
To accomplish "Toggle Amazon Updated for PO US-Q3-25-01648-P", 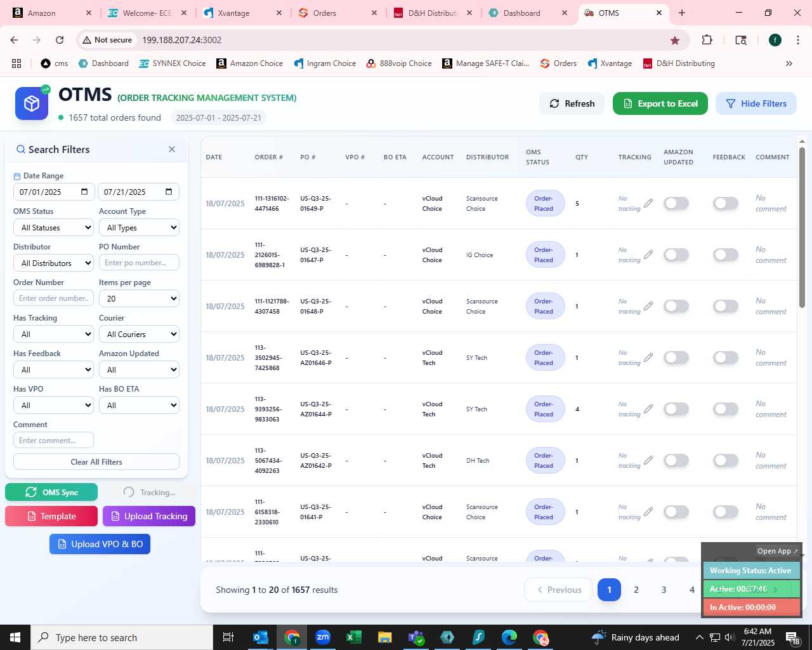I will pos(676,306).
